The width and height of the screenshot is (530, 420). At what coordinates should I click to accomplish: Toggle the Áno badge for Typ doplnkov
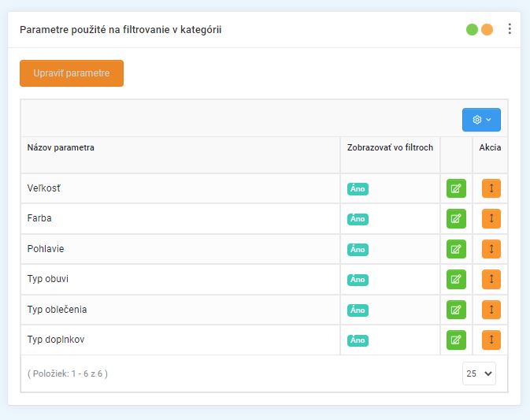point(358,340)
